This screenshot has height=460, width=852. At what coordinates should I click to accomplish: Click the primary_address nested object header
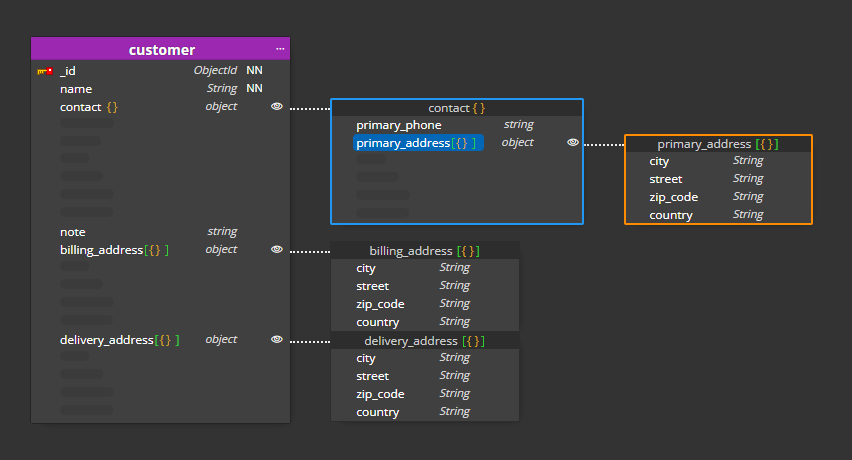(x=718, y=144)
